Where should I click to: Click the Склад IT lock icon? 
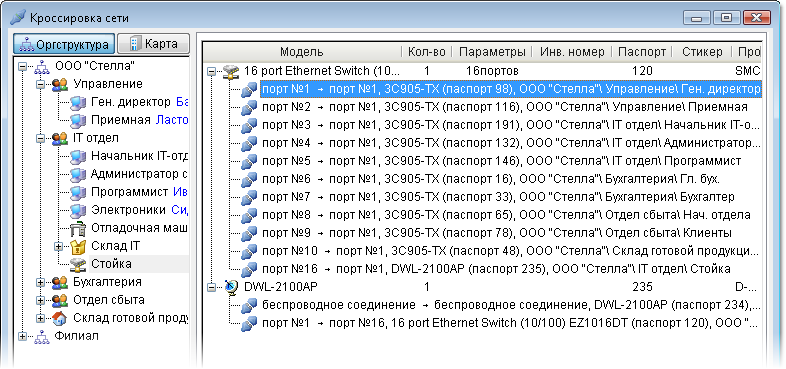(78, 246)
